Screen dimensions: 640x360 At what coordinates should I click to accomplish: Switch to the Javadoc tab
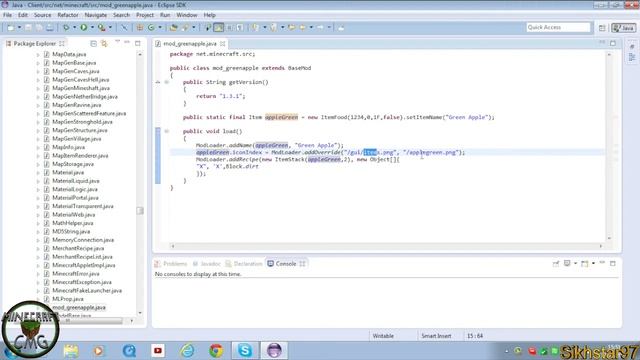click(207, 264)
